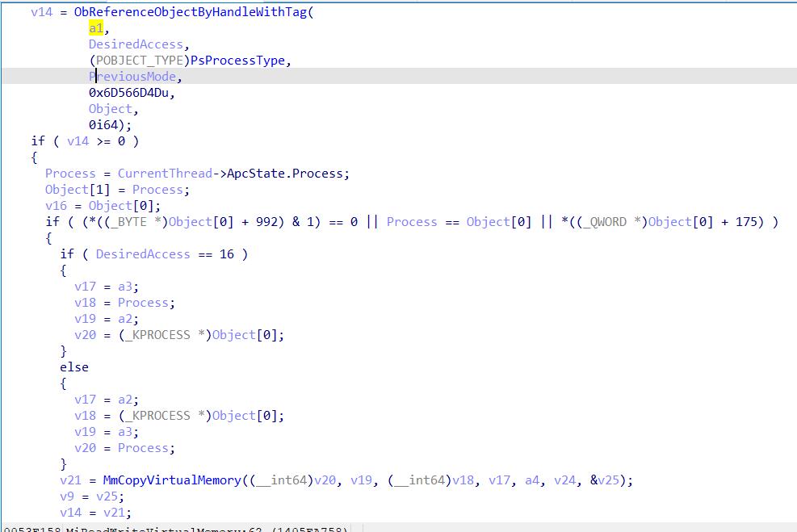Click v14 in the 'v14 >= 0' condition

78,141
